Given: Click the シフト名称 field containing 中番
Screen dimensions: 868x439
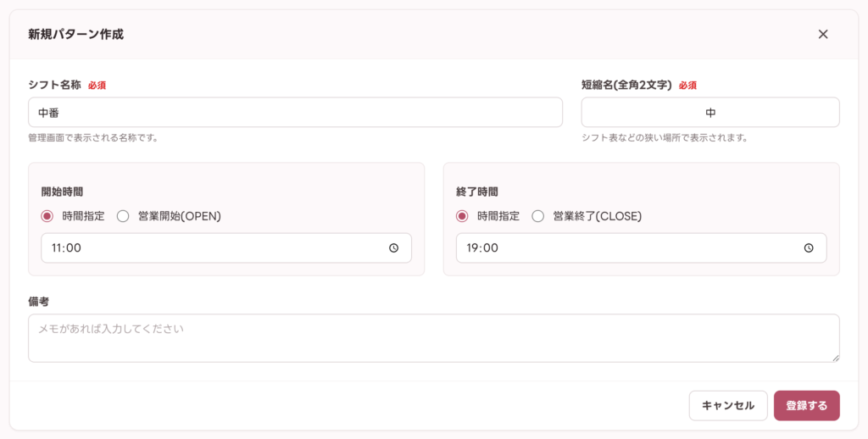Looking at the screenshot, I should click(x=296, y=113).
